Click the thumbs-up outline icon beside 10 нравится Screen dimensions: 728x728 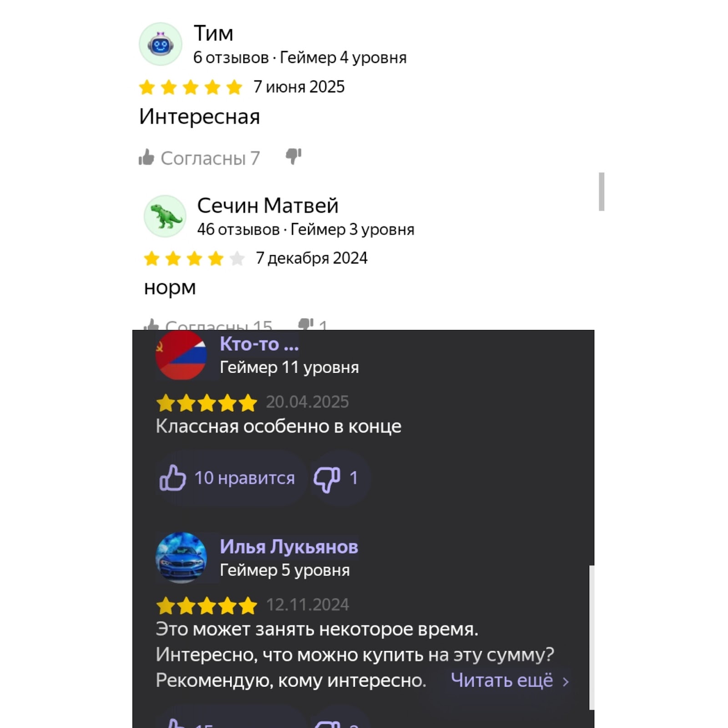coord(172,478)
